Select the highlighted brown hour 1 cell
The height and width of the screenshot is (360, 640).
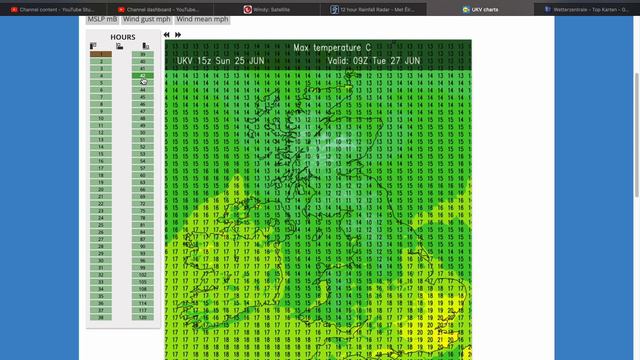(101, 54)
